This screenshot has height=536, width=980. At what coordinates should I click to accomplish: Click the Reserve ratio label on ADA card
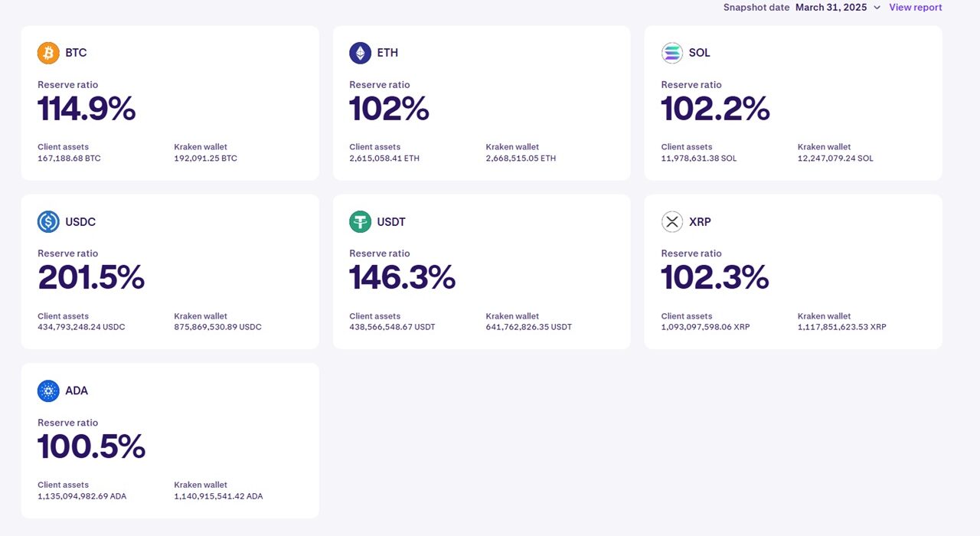(x=68, y=423)
